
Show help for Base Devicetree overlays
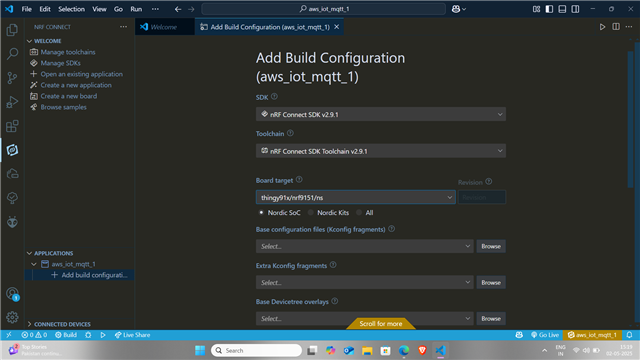[335, 301]
